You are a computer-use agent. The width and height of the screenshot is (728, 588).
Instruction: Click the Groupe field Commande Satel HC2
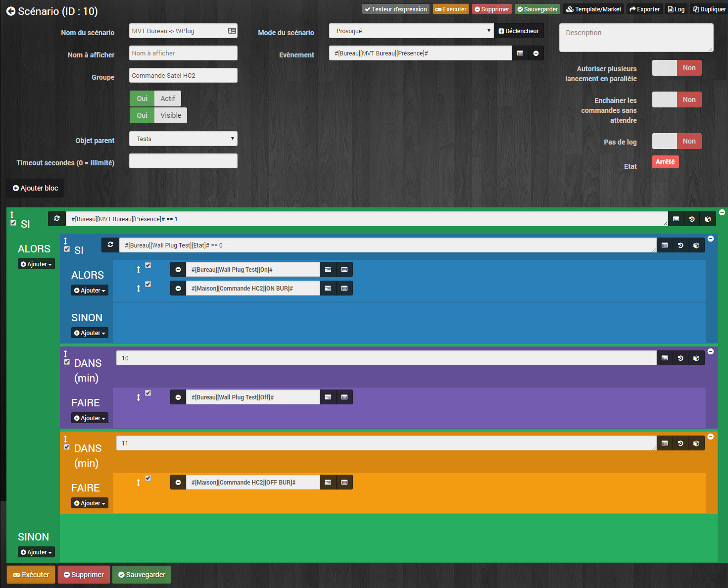(183, 75)
